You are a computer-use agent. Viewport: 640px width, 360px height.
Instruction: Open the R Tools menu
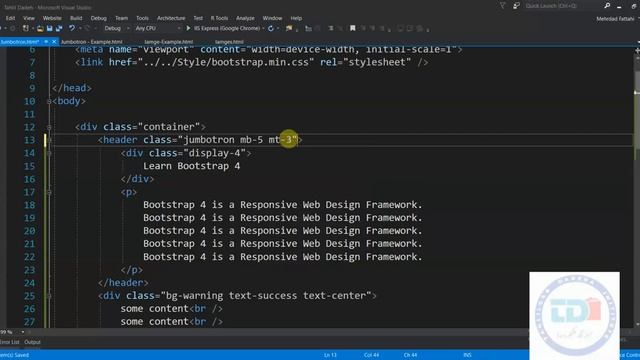219,18
